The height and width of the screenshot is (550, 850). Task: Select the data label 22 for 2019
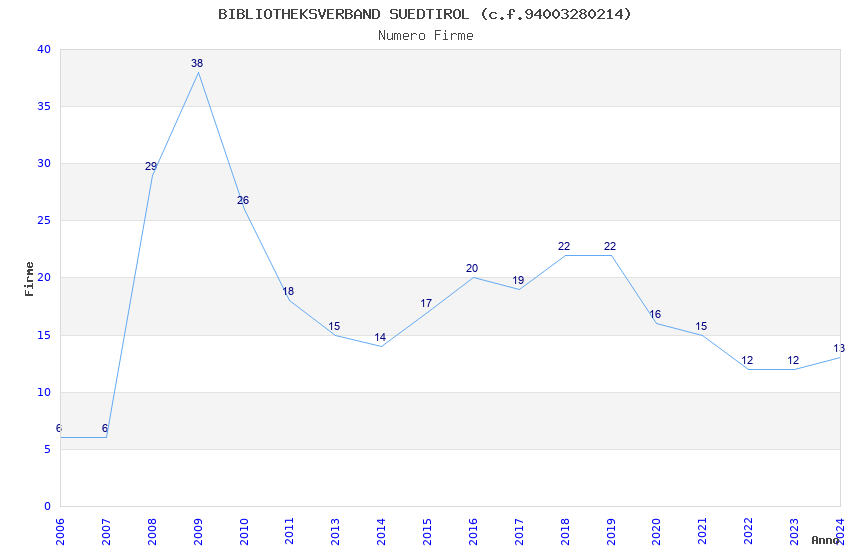610,247
